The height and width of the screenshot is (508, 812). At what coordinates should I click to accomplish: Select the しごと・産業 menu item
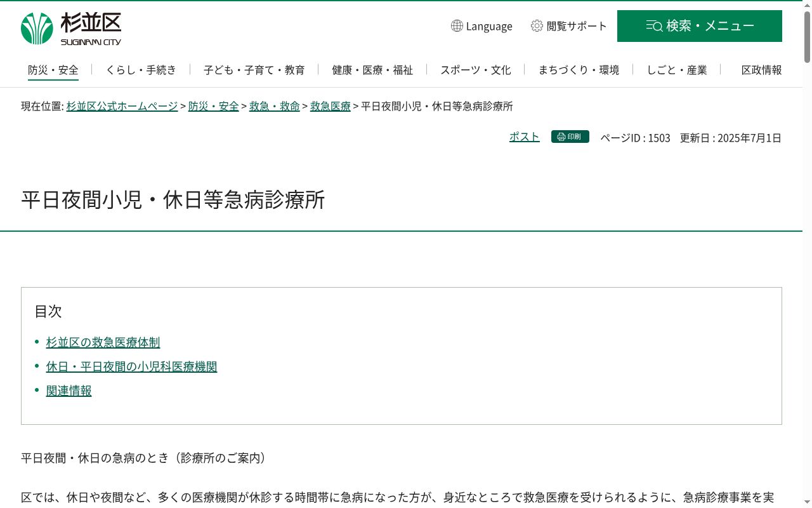(x=677, y=70)
